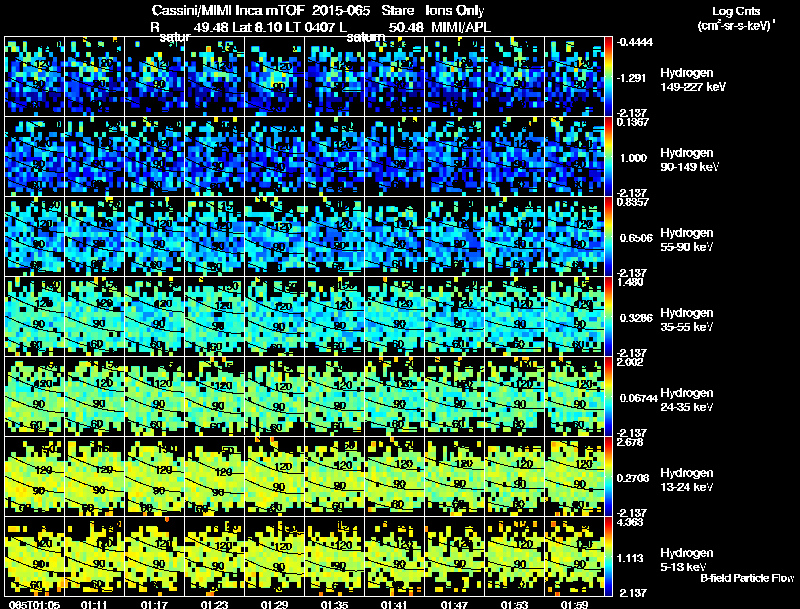Click the "-1.291" colorbar value
Screen dimensions: 800x609
[x=632, y=78]
